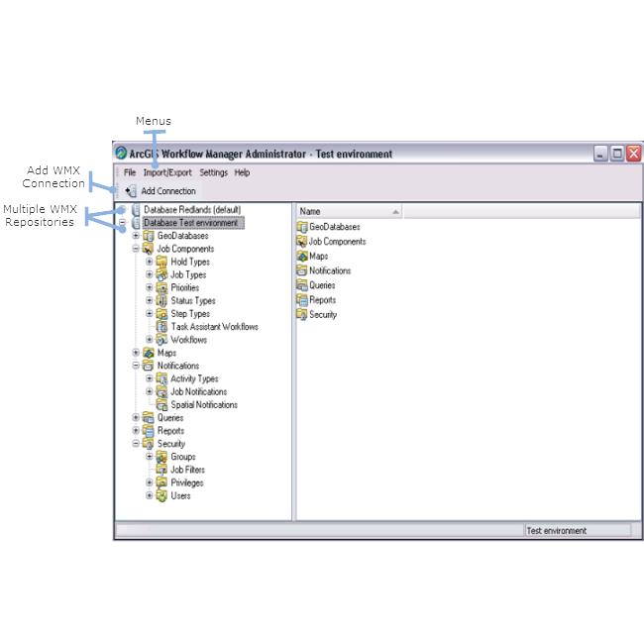
Task: Select Reports in the right list
Action: (323, 300)
